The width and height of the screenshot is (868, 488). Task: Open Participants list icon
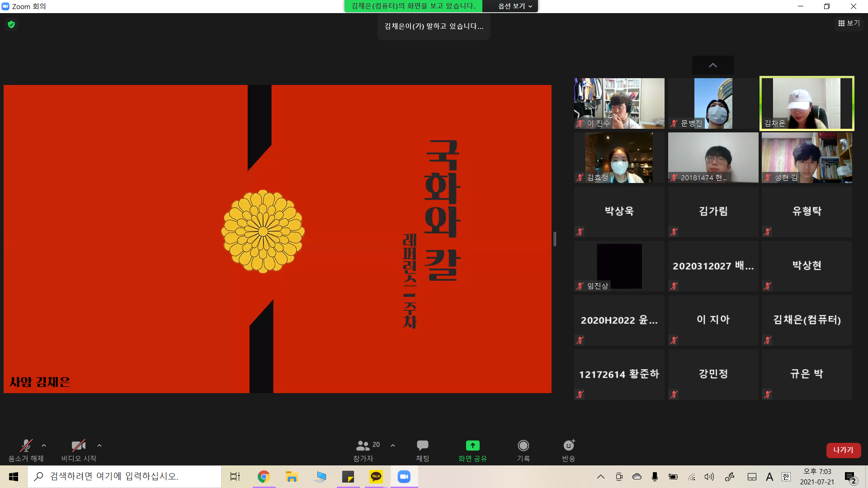(x=363, y=446)
